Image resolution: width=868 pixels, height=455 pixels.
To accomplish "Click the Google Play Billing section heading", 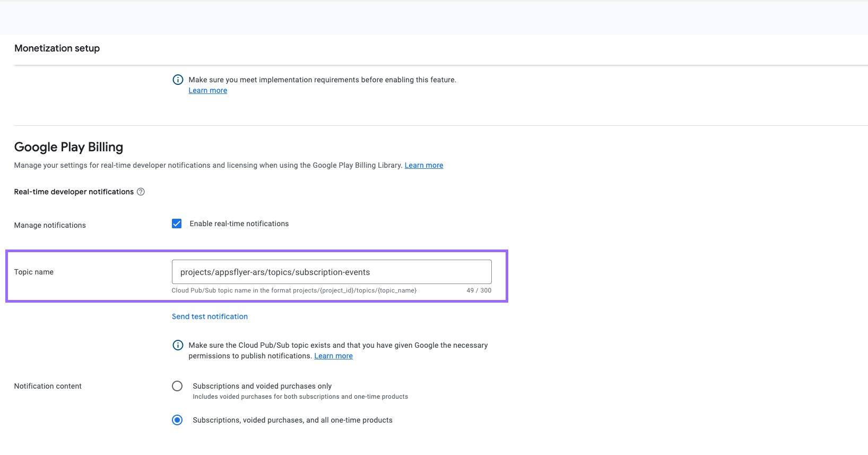I will click(68, 147).
